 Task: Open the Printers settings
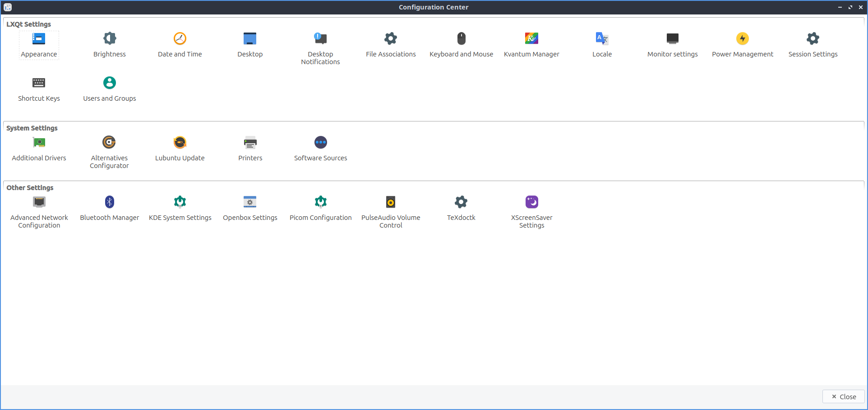coord(250,143)
